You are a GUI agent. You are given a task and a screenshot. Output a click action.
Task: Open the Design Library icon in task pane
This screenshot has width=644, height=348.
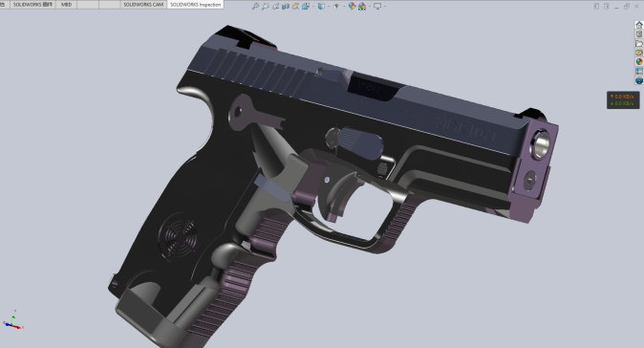pyautogui.click(x=639, y=34)
